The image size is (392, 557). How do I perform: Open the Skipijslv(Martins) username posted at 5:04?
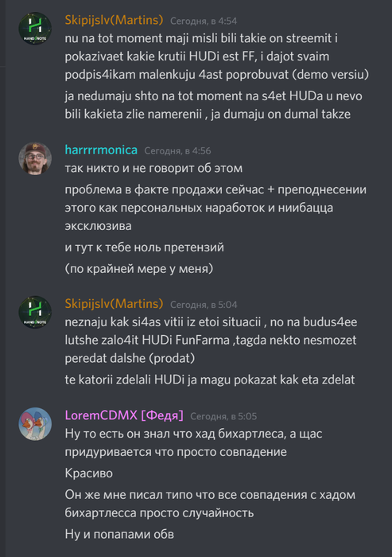(x=114, y=304)
